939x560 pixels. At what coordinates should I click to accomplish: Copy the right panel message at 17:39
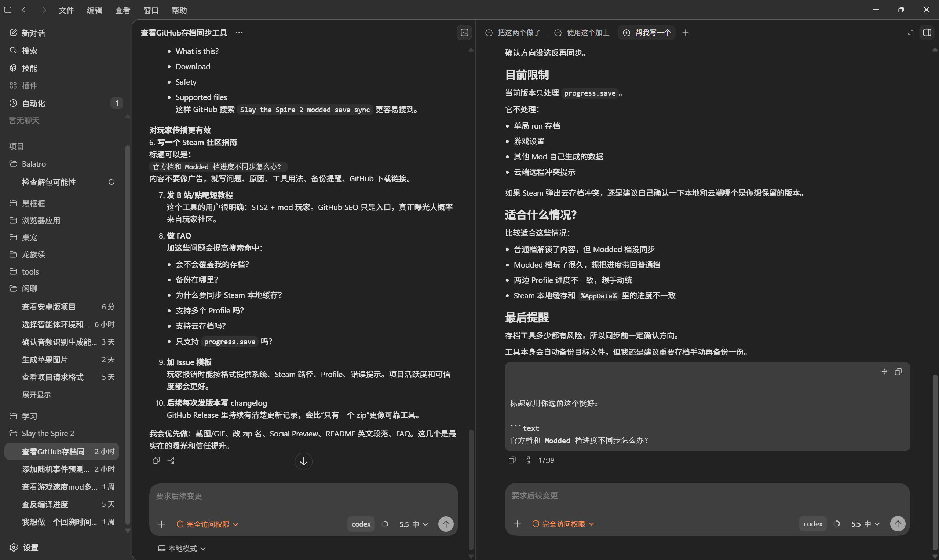(x=512, y=460)
